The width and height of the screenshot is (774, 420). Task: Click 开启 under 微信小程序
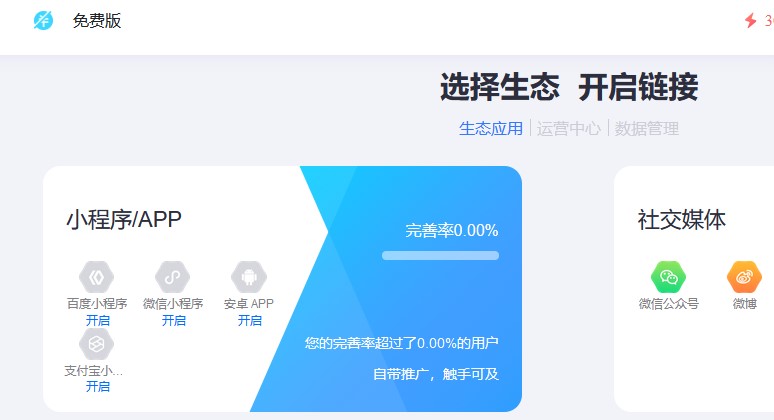pos(173,321)
